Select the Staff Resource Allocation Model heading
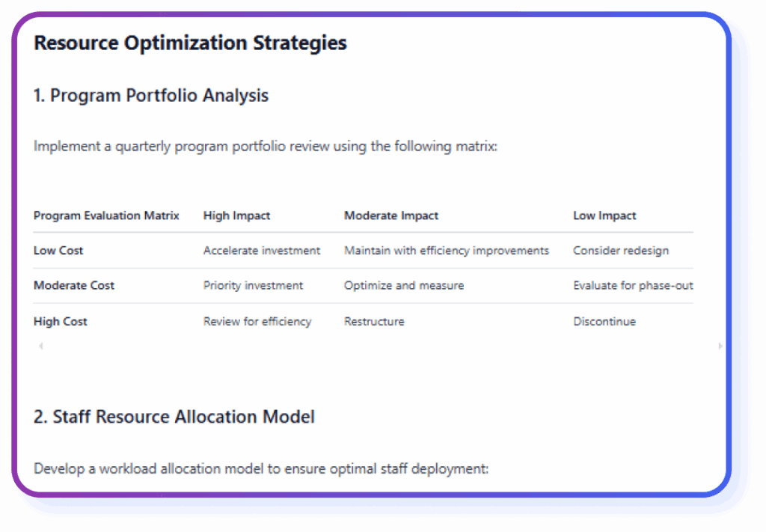 [174, 417]
